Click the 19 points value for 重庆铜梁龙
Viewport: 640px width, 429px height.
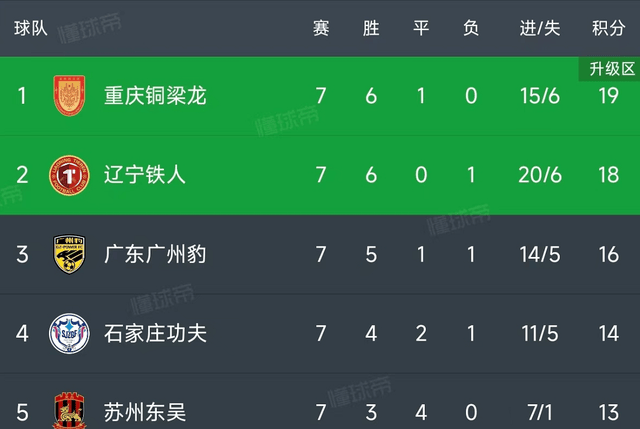pos(609,96)
